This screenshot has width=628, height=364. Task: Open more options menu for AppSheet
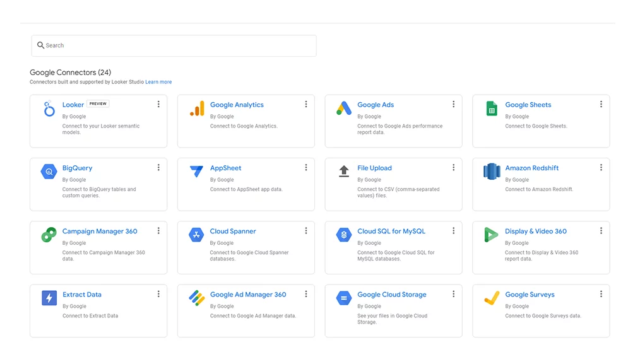tap(306, 167)
